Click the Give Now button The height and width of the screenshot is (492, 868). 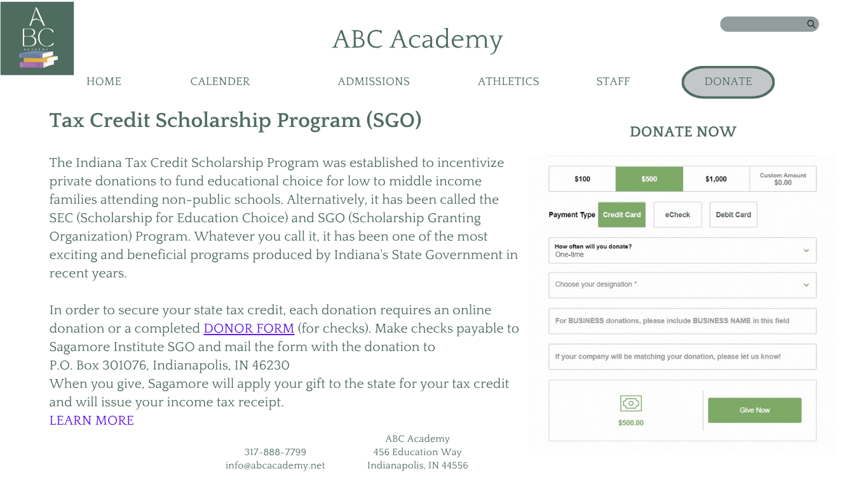point(755,410)
